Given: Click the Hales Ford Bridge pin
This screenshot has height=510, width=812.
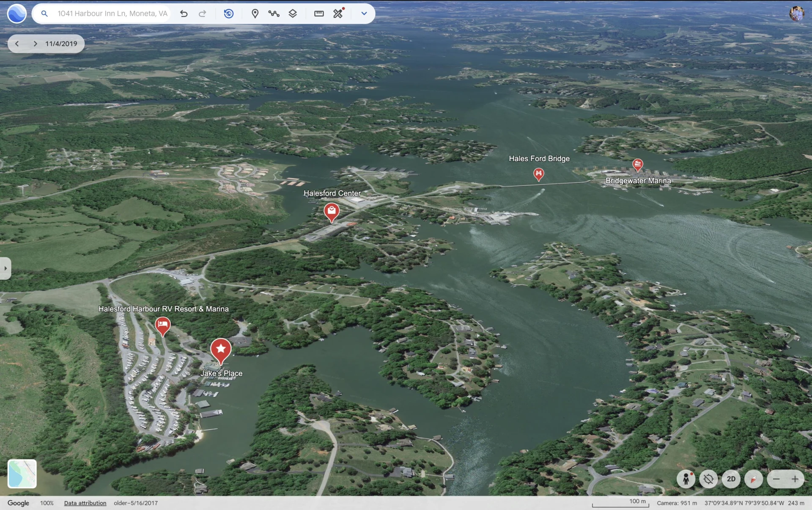Looking at the screenshot, I should click(538, 174).
